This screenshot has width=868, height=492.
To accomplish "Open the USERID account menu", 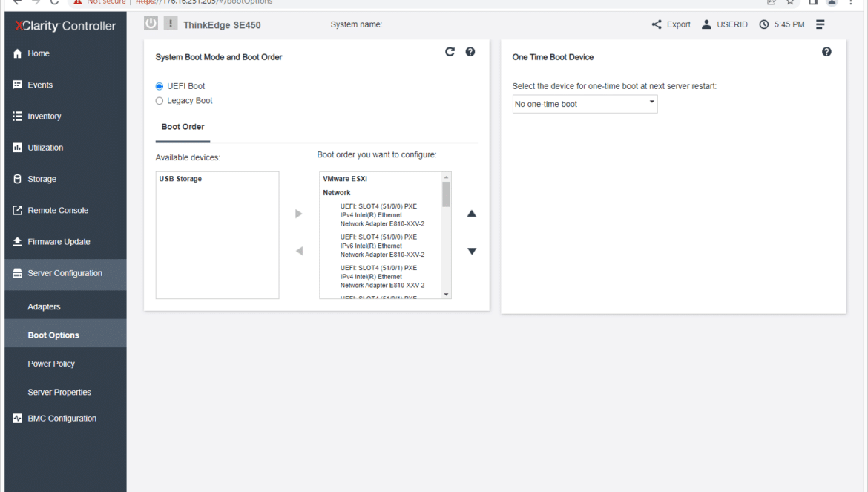I will pos(725,24).
